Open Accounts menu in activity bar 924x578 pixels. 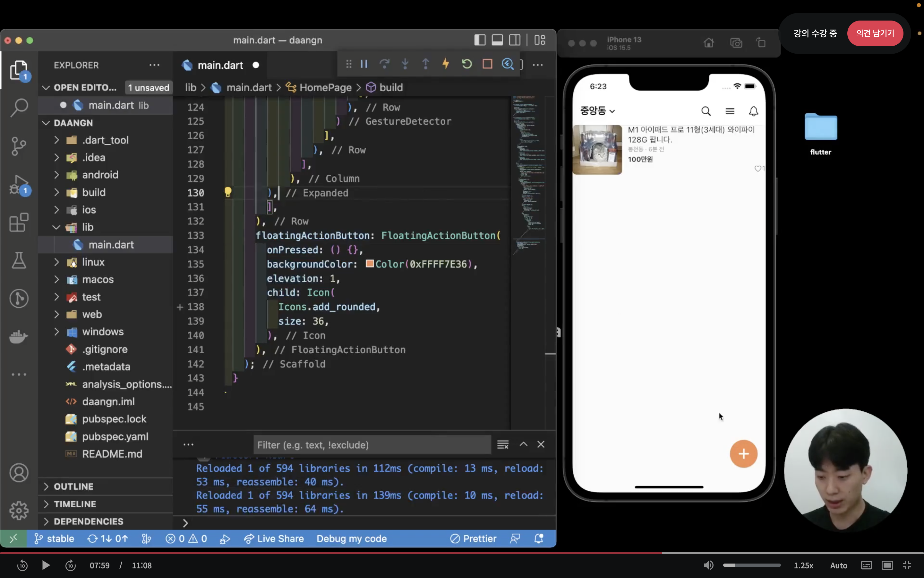point(19,473)
